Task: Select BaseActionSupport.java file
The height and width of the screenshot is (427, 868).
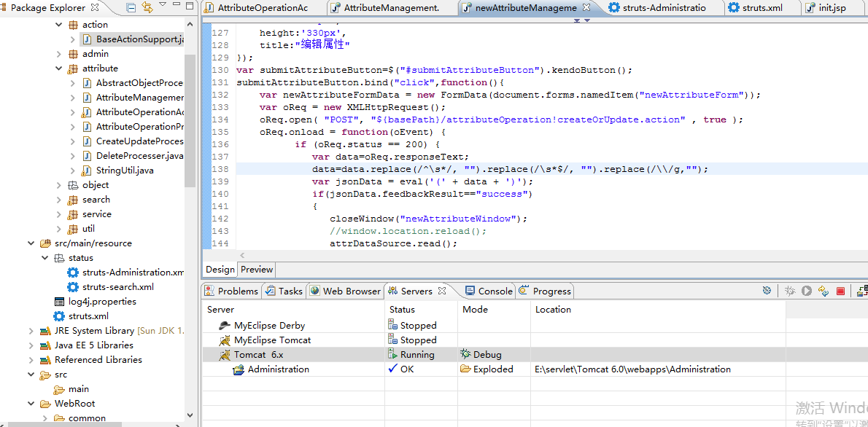Action: 133,39
